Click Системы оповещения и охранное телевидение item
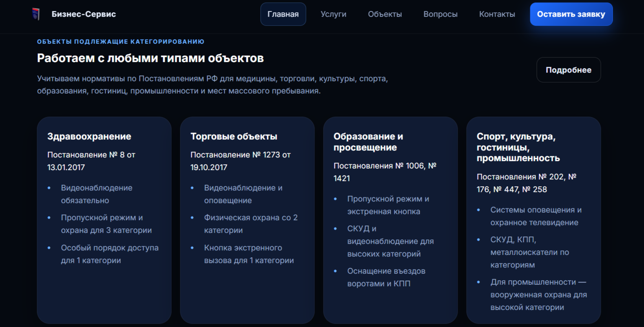Screen dimensions: 644x327 coord(536,216)
